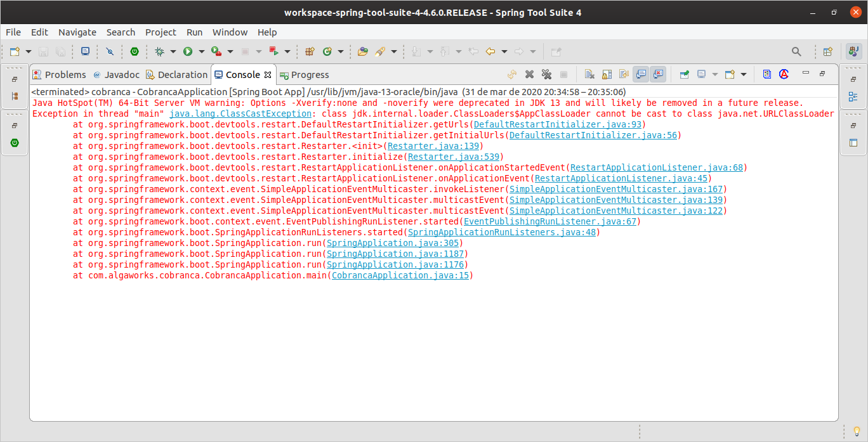This screenshot has width=868, height=442.
Task: Click the blue console document icon
Action: click(x=767, y=74)
